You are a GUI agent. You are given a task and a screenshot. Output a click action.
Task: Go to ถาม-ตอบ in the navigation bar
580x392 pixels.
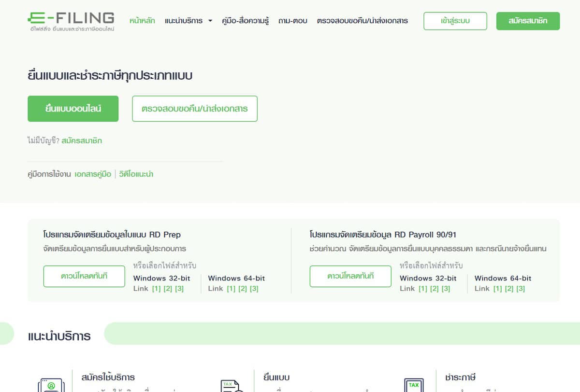(292, 21)
